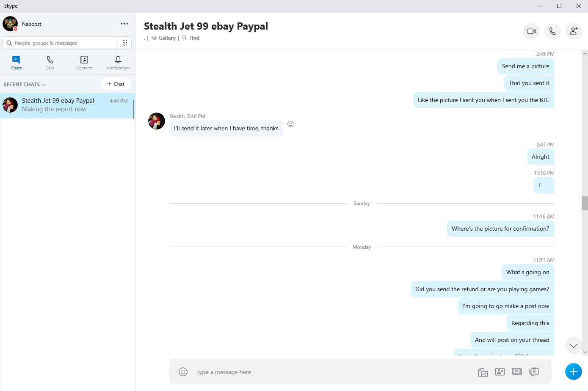Viewport: 588px width, 391px height.
Task: Click the "Stealth, 2:46 PM" sender label
Action: (x=187, y=116)
